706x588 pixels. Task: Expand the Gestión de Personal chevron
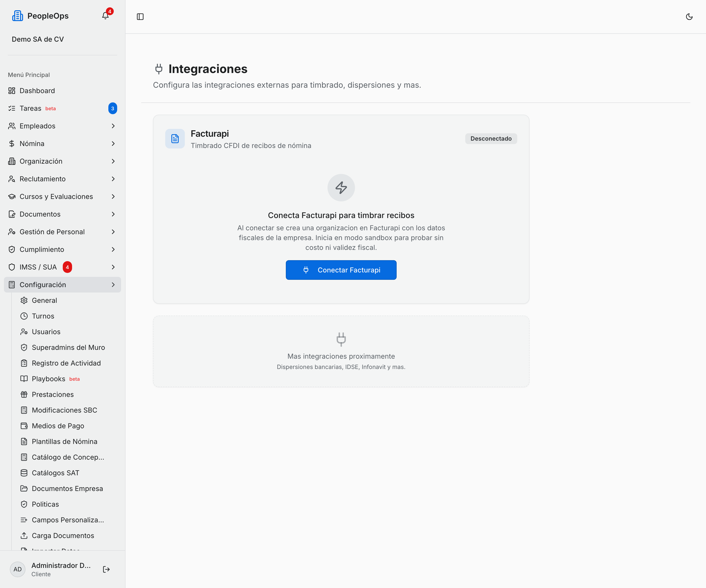click(113, 232)
